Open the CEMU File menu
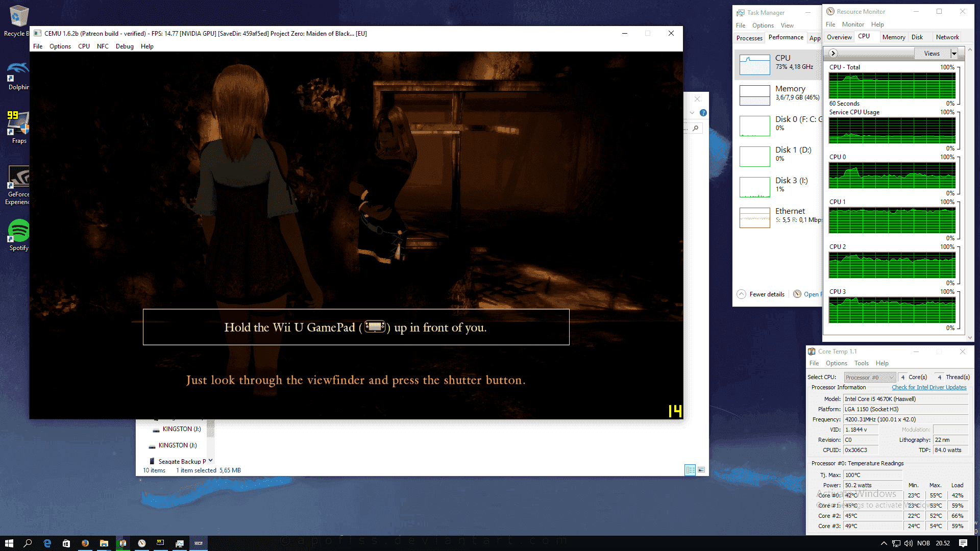This screenshot has width=980, height=551. 38,46
